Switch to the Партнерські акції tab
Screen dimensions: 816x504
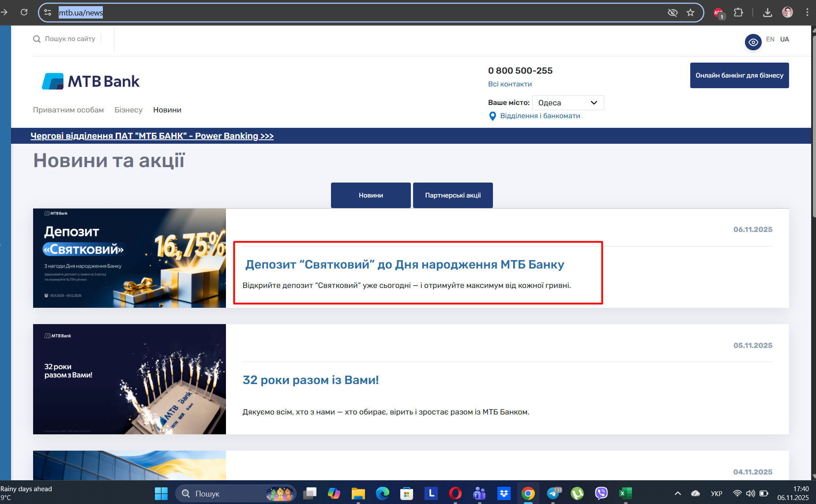coord(453,195)
